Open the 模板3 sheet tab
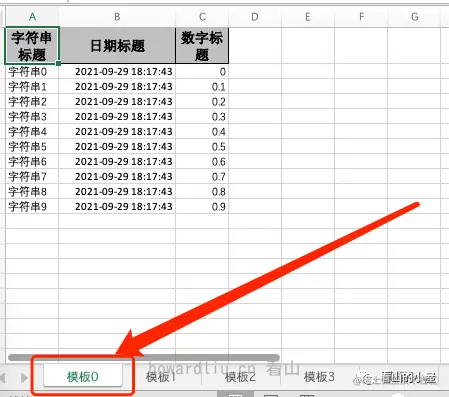 (x=319, y=376)
